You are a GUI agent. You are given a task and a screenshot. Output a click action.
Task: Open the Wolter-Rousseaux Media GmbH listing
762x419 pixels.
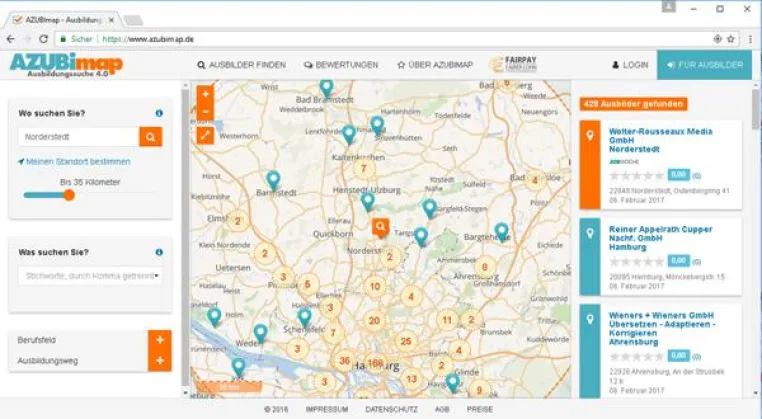click(660, 140)
